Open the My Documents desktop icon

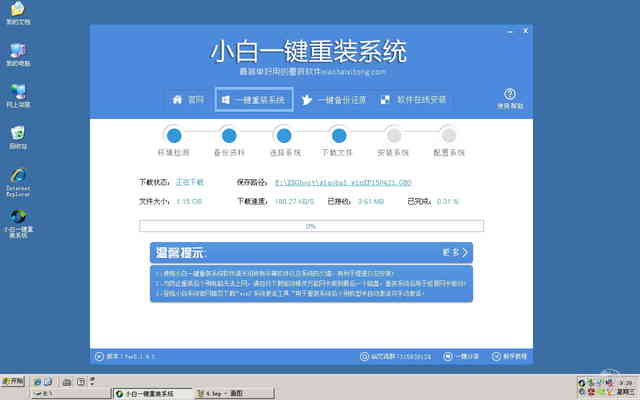click(18, 13)
